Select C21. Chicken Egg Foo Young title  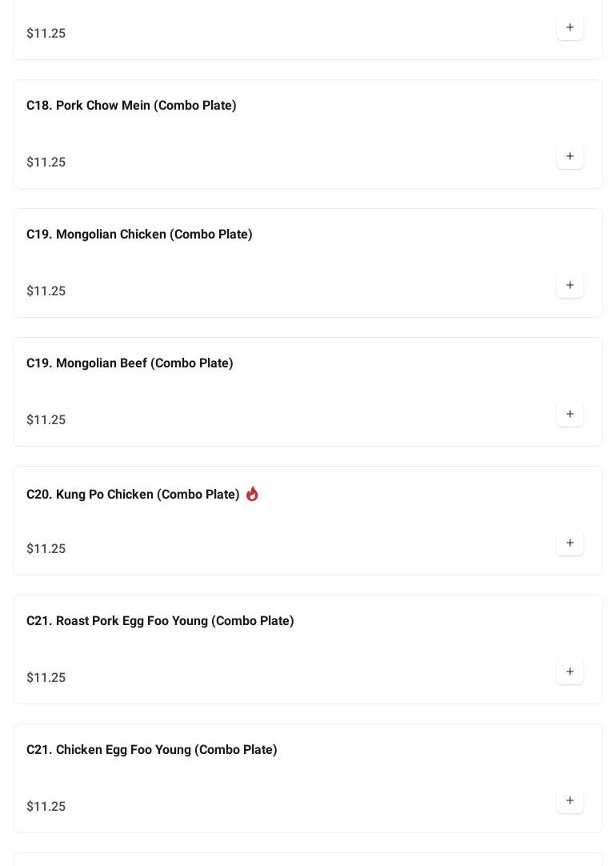(x=152, y=750)
